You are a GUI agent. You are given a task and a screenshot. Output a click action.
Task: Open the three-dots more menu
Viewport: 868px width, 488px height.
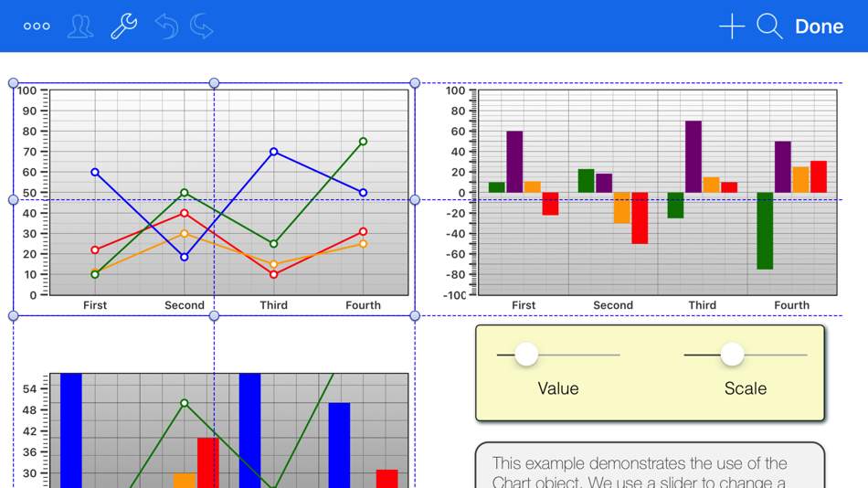tap(37, 26)
